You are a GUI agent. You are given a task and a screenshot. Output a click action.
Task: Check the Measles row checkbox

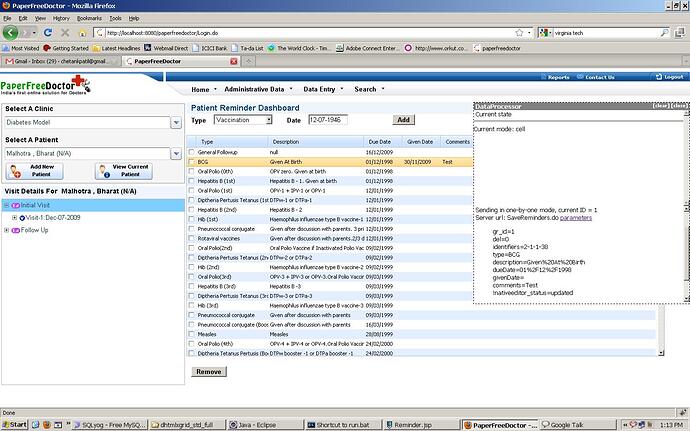pyautogui.click(x=191, y=334)
